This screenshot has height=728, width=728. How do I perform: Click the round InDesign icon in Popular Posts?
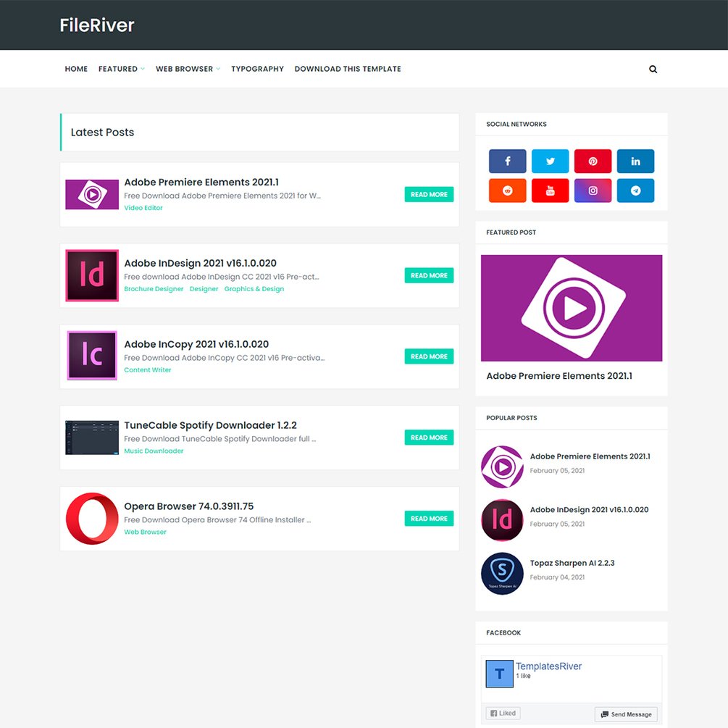(x=502, y=520)
